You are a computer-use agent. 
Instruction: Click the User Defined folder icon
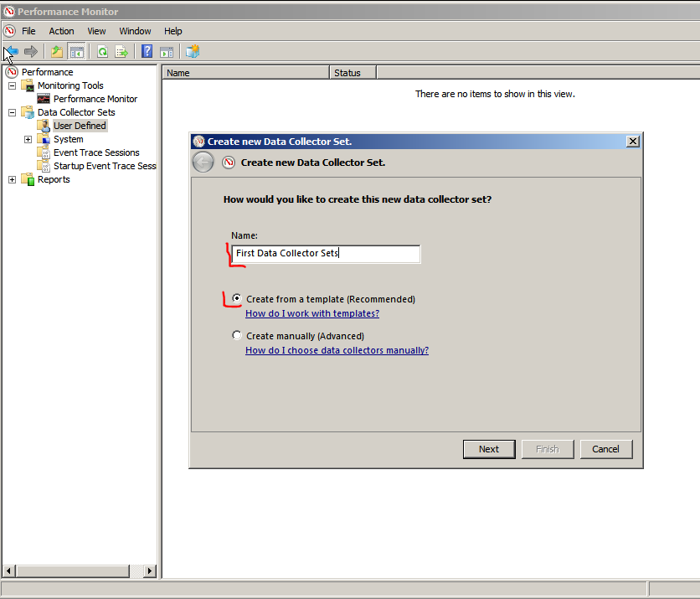pos(44,126)
